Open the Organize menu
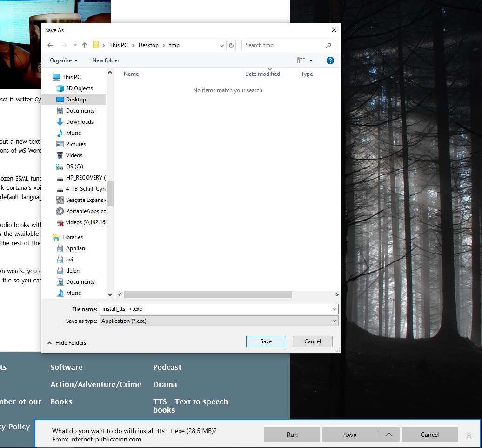 [64, 60]
